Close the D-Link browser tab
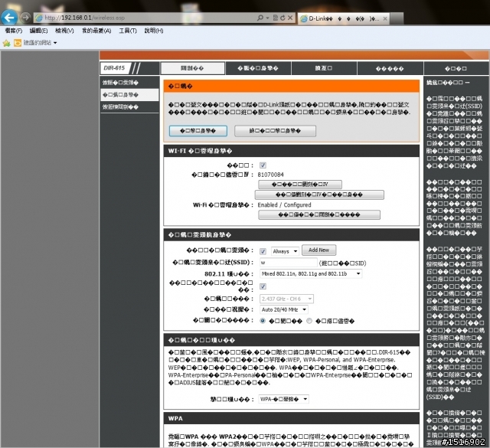490x448 pixels. pyautogui.click(x=385, y=18)
